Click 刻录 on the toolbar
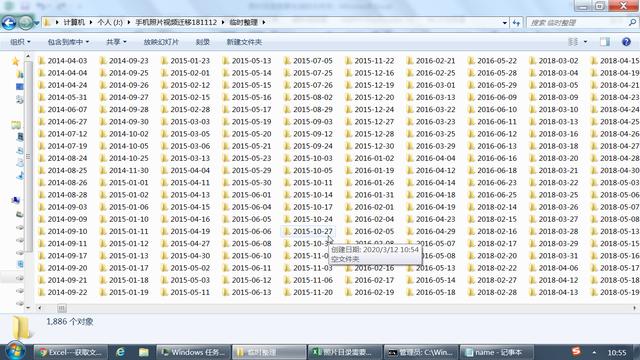Image resolution: width=640 pixels, height=360 pixels. pos(202,42)
